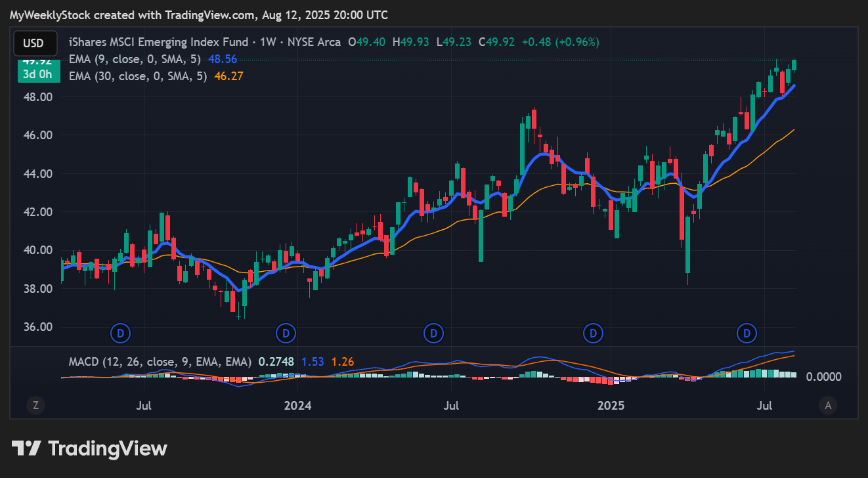Click the A auto-scale button

[829, 406]
